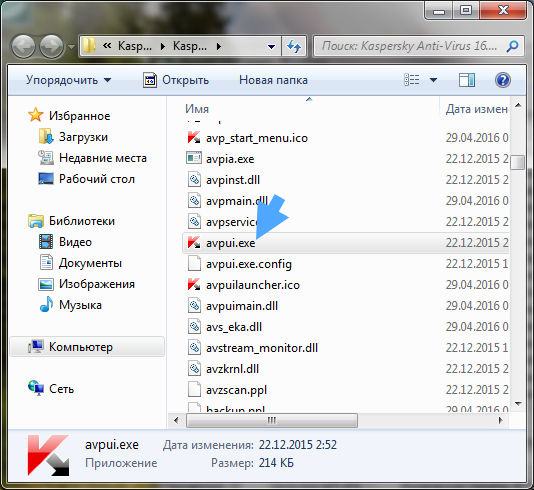Open Загрузки in navigation pane
534x490 pixels.
(73, 137)
